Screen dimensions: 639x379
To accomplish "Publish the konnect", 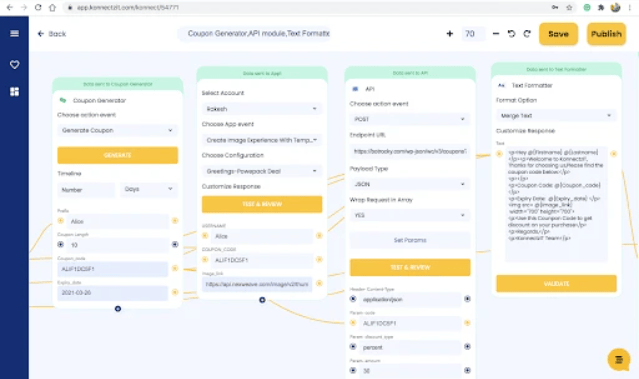I will 606,34.
